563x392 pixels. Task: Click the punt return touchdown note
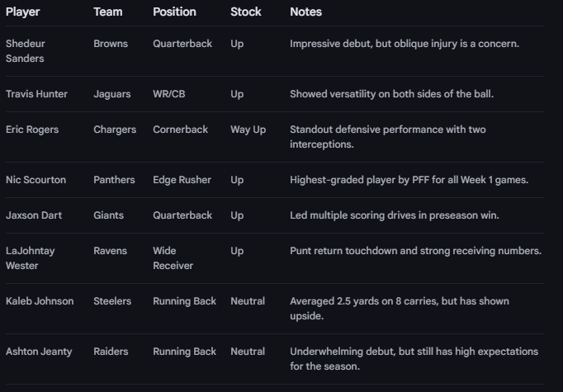click(x=415, y=251)
